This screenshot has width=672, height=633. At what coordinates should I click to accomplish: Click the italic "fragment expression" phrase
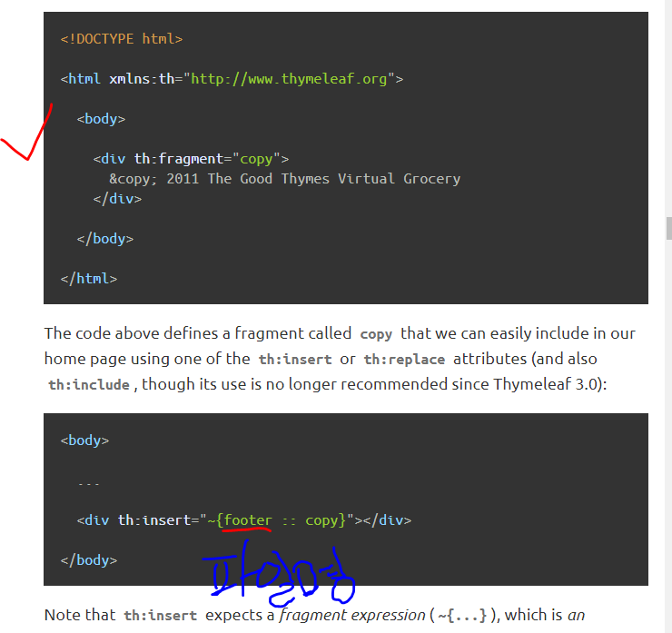click(x=352, y=616)
